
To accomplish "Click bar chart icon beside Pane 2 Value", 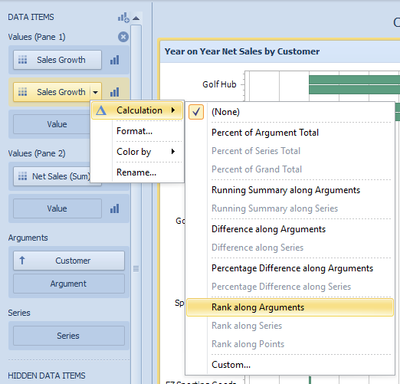I will 114,209.
